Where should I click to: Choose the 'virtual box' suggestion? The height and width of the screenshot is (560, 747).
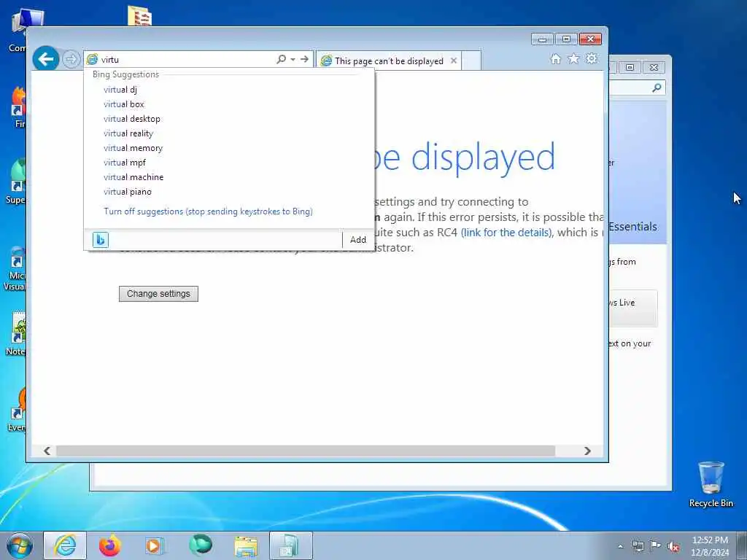point(229,104)
